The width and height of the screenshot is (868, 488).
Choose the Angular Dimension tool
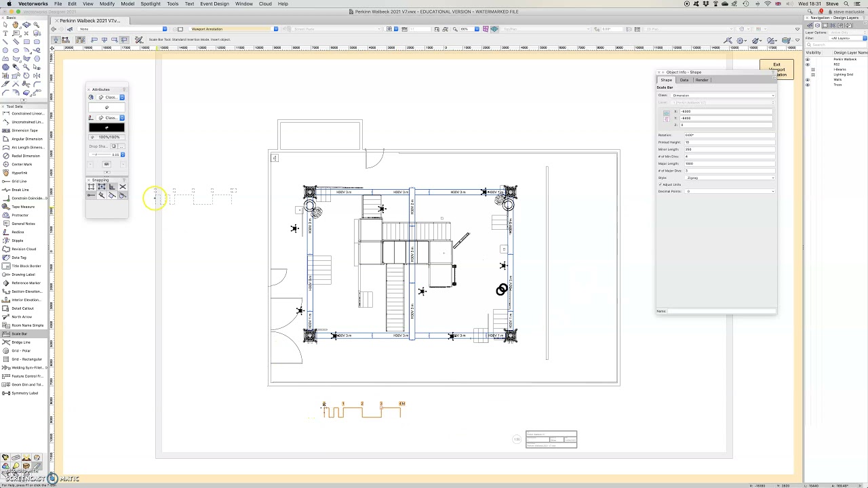click(x=26, y=139)
